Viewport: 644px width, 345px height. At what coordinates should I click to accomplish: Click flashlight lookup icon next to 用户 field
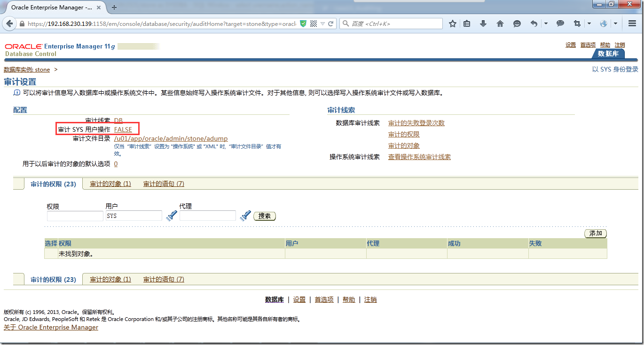(171, 216)
